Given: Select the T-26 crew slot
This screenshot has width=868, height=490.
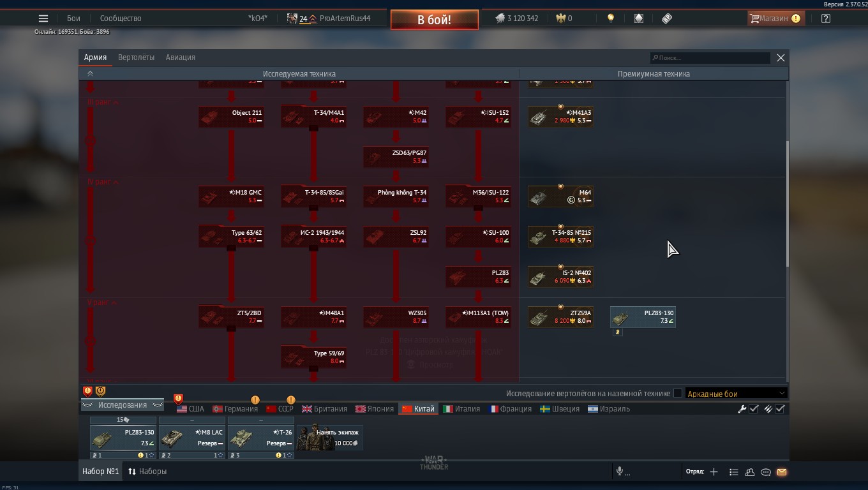Looking at the screenshot, I should pos(261,438).
